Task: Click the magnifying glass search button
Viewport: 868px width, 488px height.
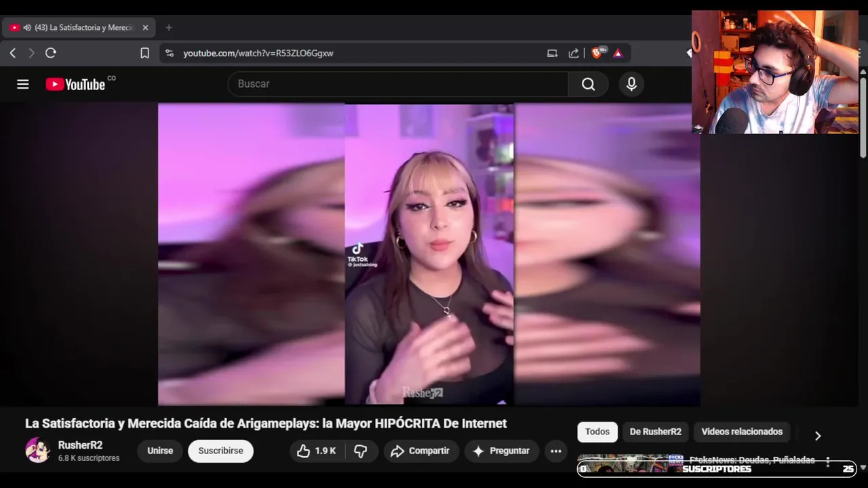Action: click(x=588, y=84)
